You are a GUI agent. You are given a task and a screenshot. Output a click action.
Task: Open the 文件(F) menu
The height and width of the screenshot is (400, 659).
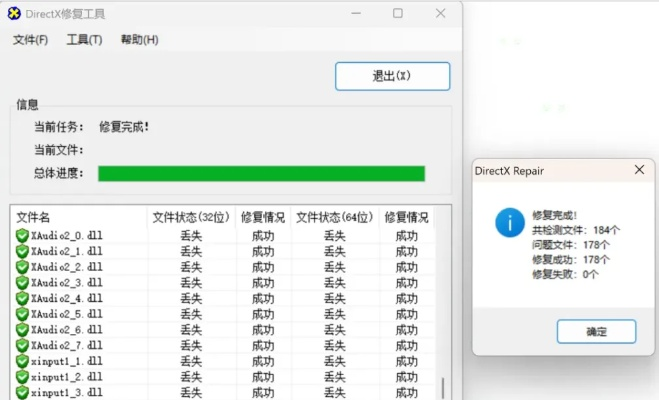click(31, 40)
